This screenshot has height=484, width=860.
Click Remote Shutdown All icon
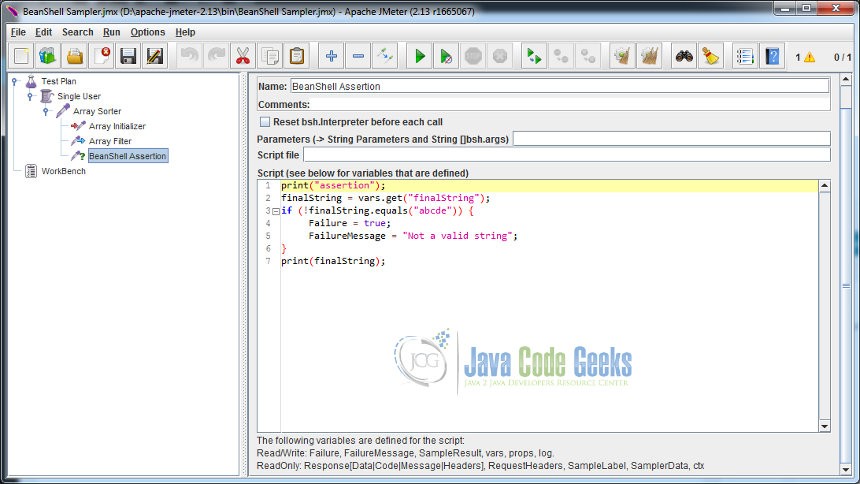(x=588, y=56)
